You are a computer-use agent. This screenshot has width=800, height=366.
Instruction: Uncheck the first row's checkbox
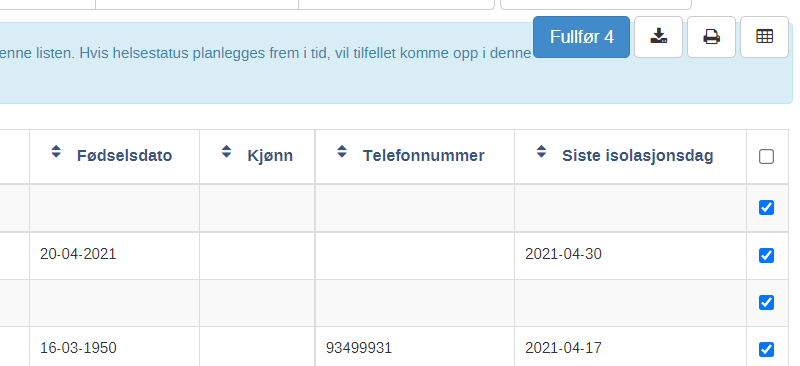click(x=766, y=208)
